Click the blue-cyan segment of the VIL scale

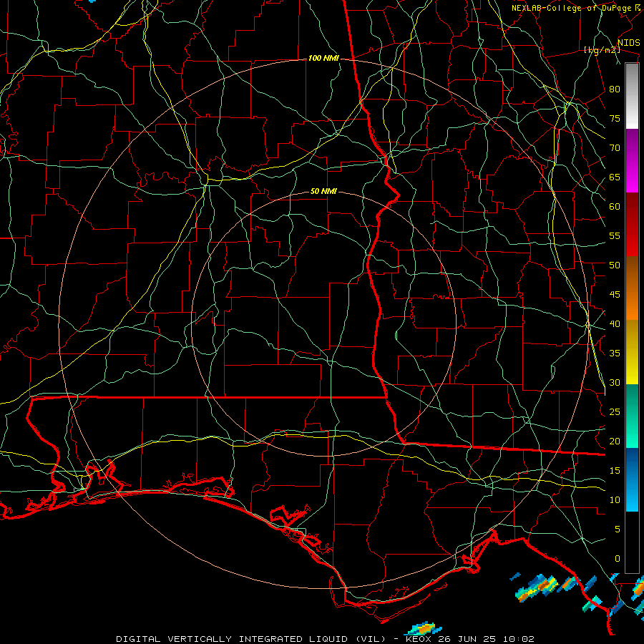[x=632, y=479]
